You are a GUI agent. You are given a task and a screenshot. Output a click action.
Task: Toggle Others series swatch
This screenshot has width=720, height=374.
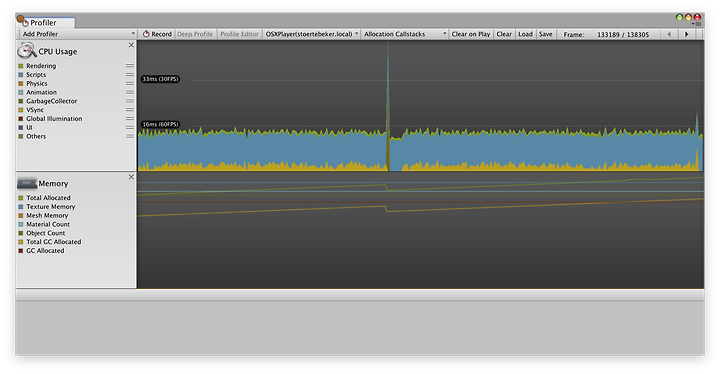click(x=21, y=136)
